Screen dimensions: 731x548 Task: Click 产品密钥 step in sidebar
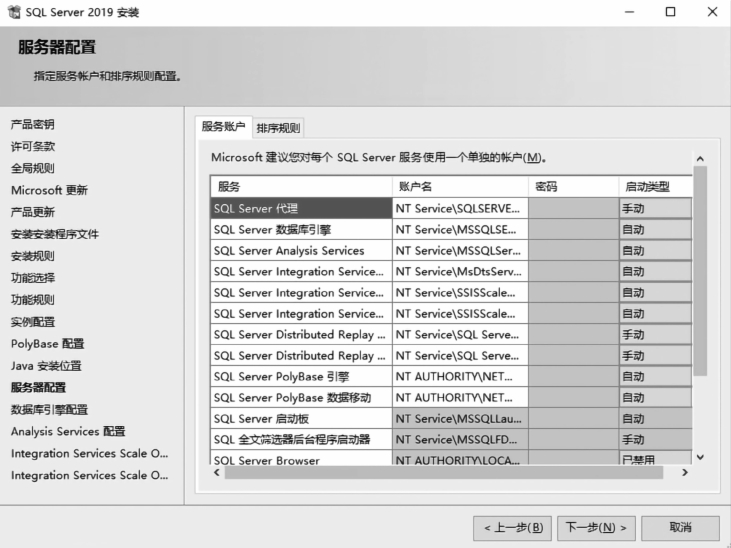(x=33, y=125)
